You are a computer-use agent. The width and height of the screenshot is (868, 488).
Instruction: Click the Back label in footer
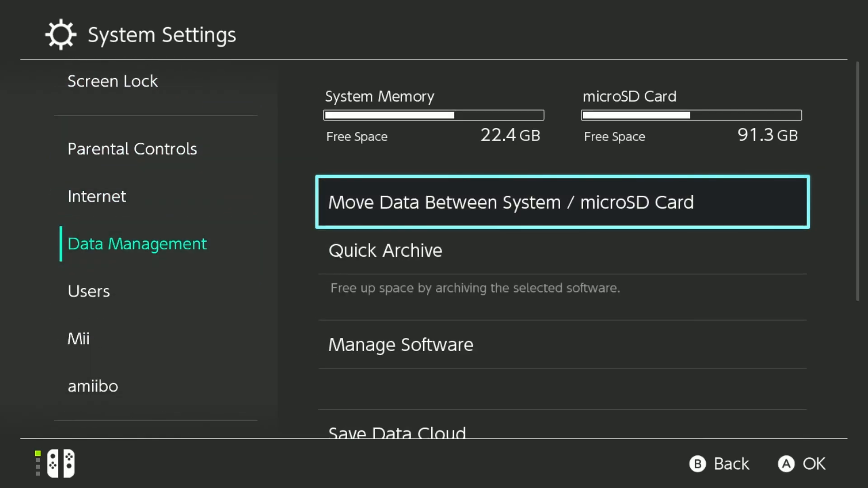[x=731, y=464]
